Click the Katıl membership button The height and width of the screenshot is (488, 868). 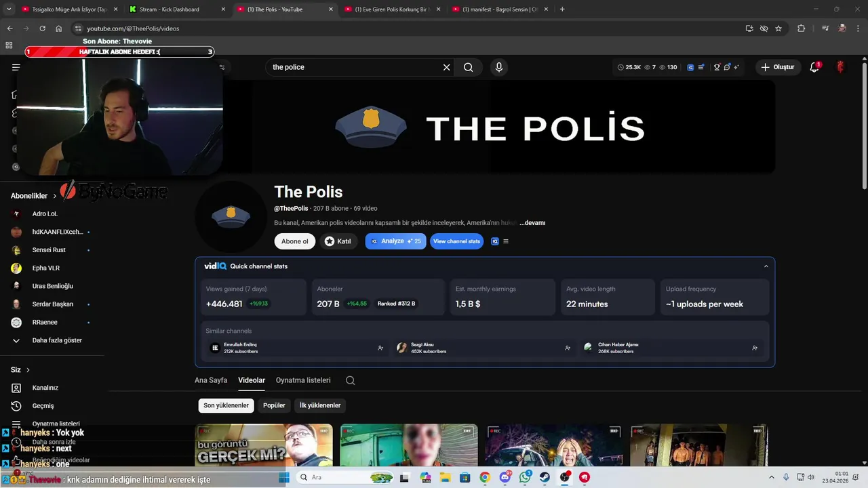[x=338, y=241]
